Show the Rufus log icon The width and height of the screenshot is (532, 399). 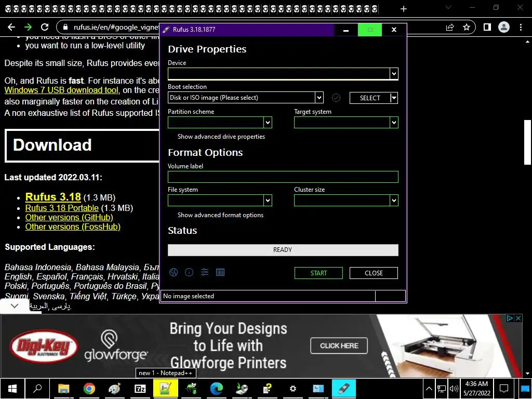tap(220, 272)
